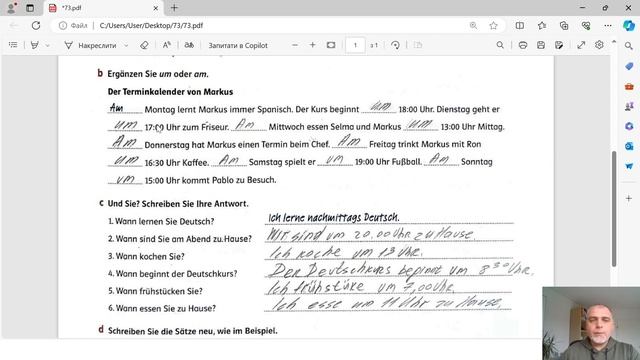This screenshot has height=360, width=640.
Task: Click text 'Ergänzen Sie um oder am.'
Action: tap(158, 74)
